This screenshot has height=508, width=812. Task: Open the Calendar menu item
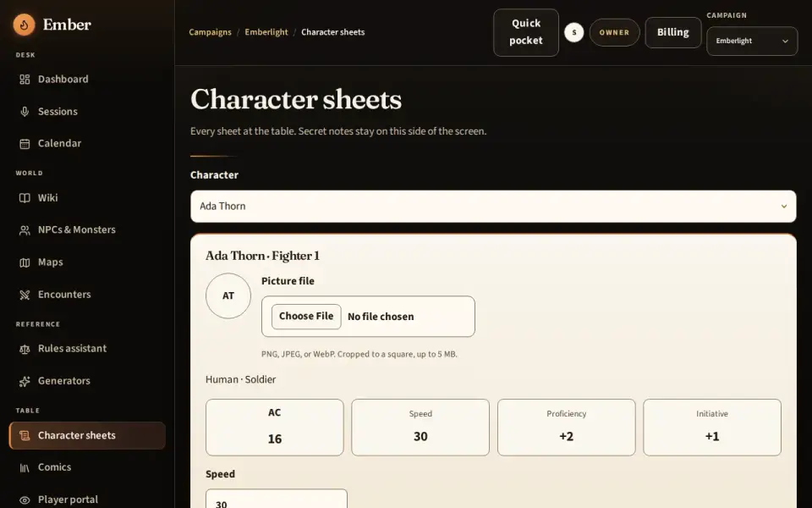pyautogui.click(x=87, y=144)
